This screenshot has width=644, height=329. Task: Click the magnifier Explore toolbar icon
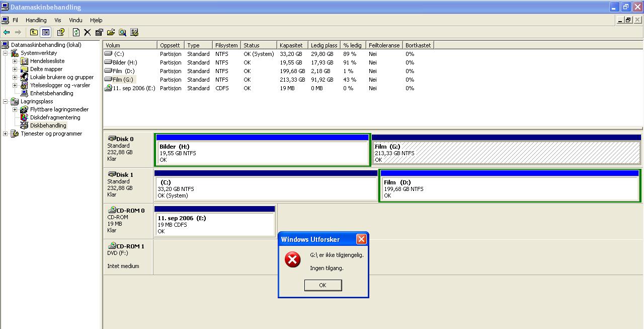point(122,32)
